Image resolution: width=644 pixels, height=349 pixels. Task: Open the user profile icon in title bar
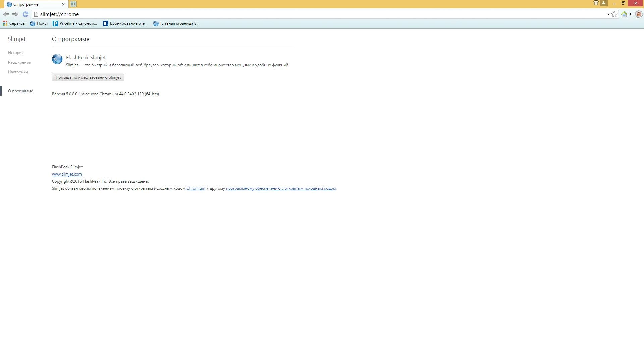click(604, 3)
